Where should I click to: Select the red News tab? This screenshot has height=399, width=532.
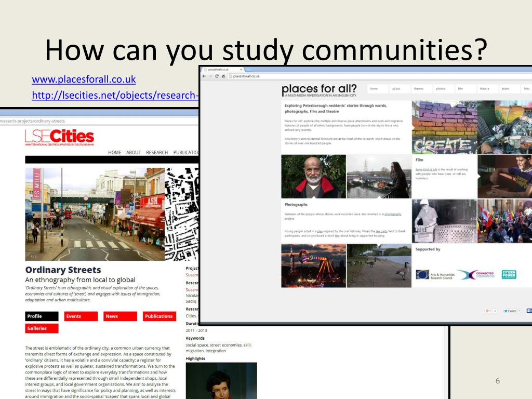(x=120, y=316)
